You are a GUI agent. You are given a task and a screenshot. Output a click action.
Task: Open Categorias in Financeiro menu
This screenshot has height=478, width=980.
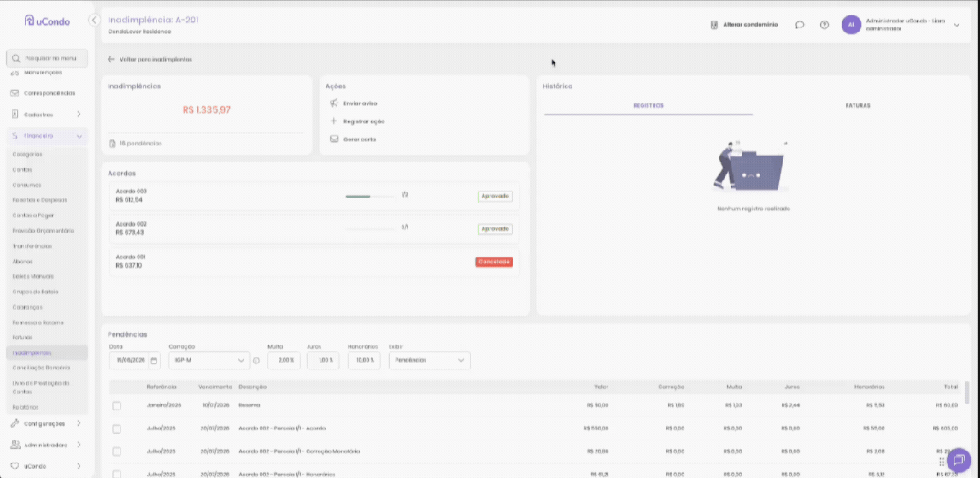coord(27,155)
